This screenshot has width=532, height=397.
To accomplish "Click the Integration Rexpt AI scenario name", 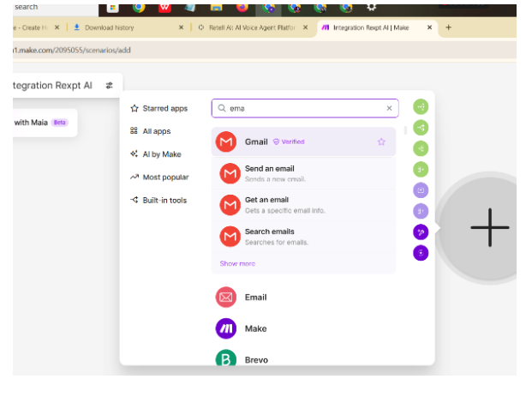I will click(52, 85).
